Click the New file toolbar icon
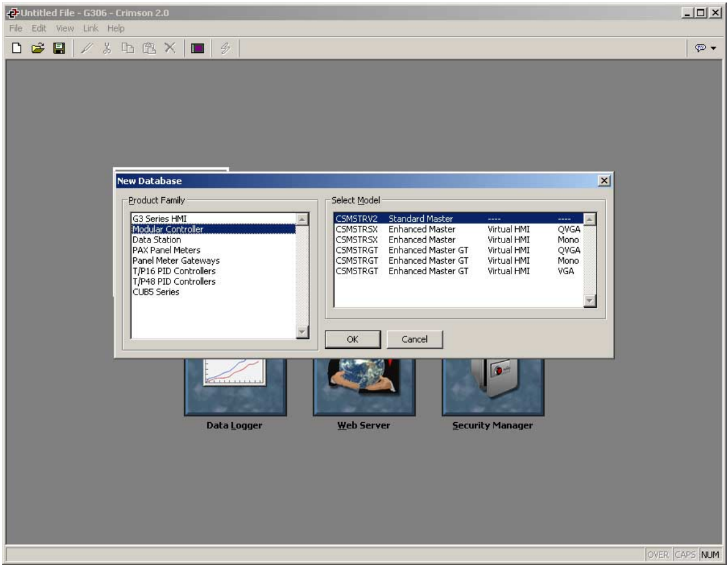 click(17, 48)
